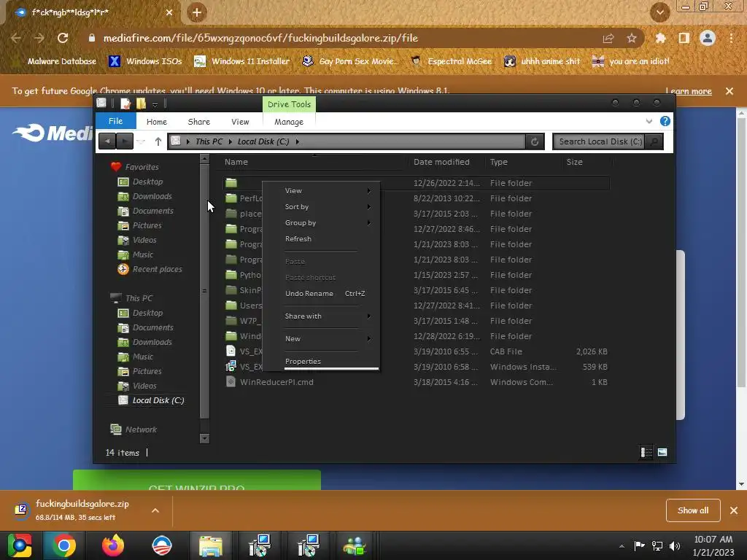Toggle Chrome side panel icon
Viewport: 747px width, 560px height.
(x=684, y=38)
